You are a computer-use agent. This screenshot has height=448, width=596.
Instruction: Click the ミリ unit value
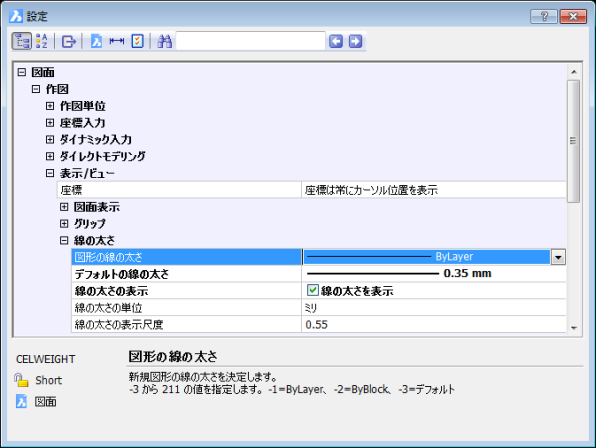pos(311,308)
